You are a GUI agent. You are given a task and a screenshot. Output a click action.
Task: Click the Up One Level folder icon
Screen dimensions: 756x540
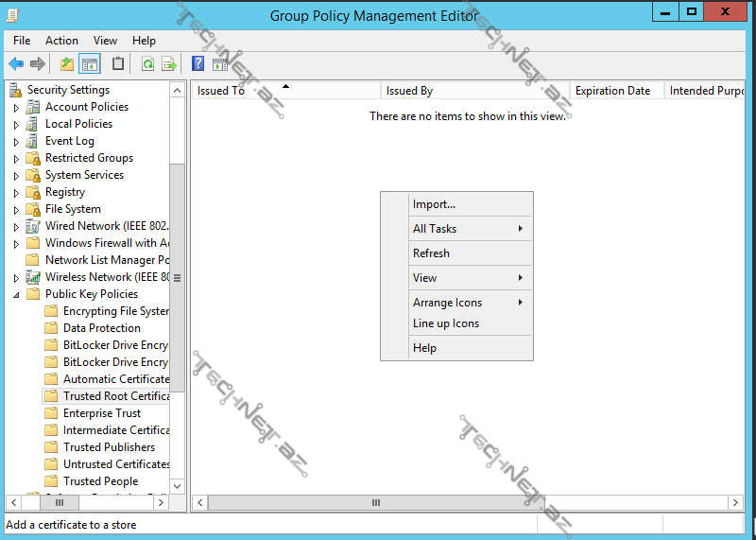[66, 64]
